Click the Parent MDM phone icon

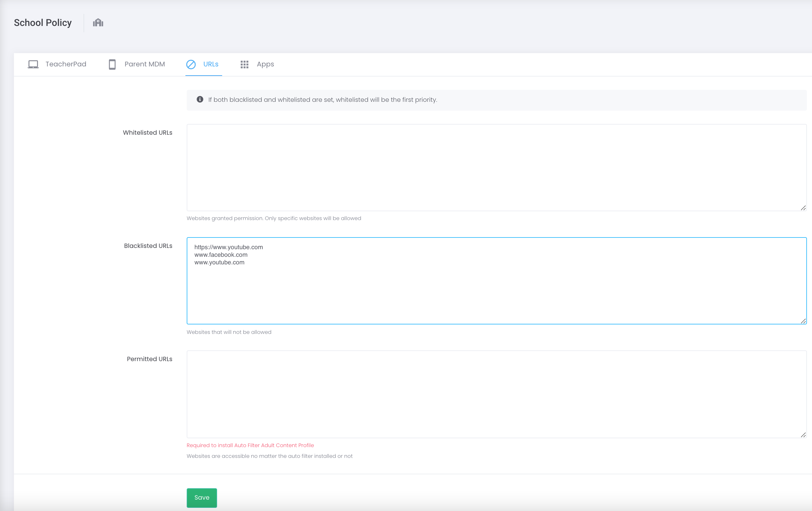[x=112, y=64]
